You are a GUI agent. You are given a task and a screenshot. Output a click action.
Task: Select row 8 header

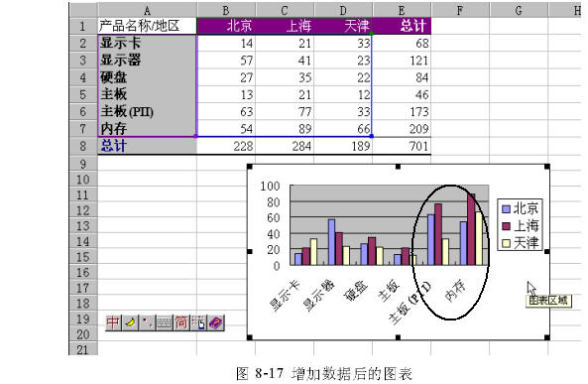83,146
